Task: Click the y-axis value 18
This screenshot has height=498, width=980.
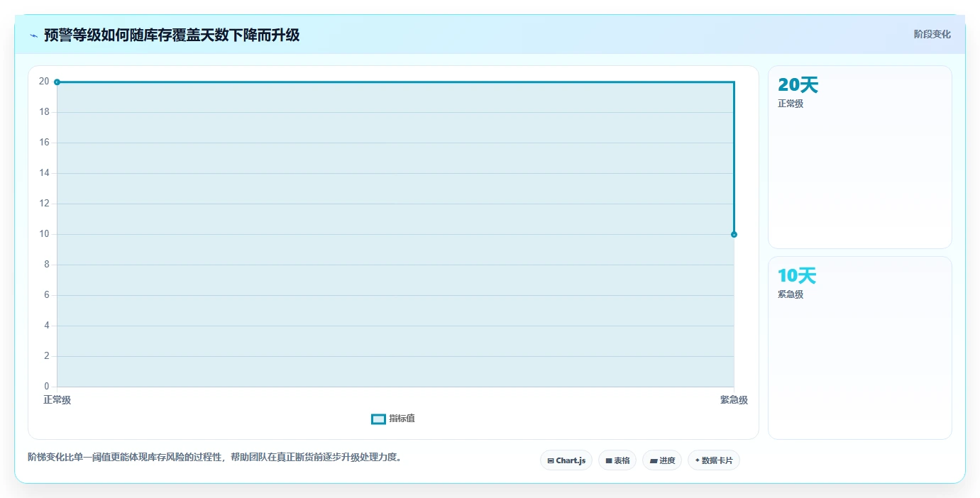Action: point(44,112)
